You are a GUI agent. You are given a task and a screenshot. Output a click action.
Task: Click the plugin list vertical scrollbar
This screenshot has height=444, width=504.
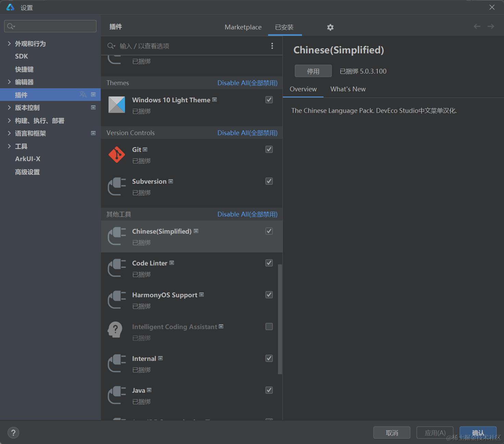tap(280, 319)
